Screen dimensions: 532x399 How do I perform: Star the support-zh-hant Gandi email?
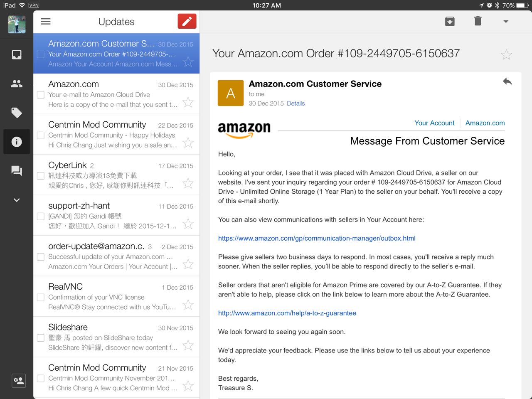(188, 224)
